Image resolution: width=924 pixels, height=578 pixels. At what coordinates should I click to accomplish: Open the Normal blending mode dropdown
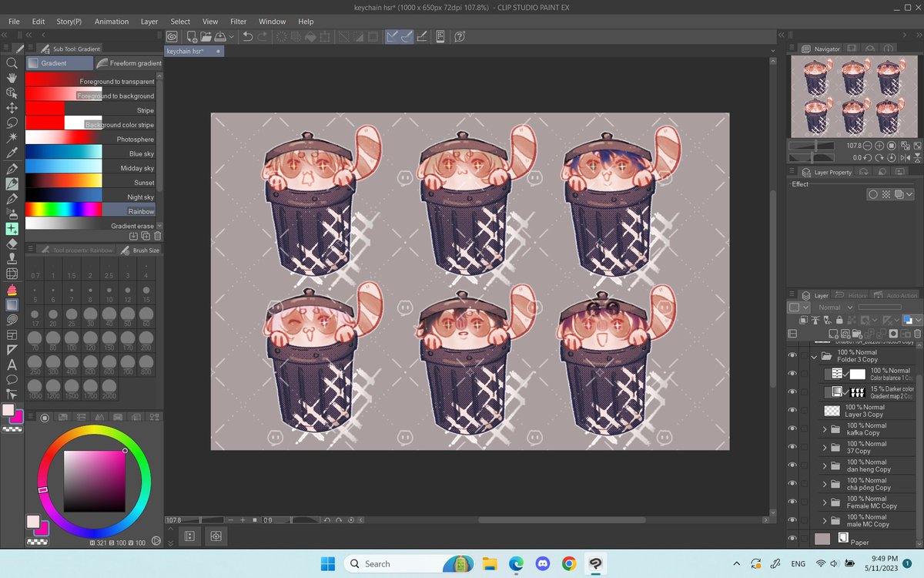pyautogui.click(x=835, y=307)
